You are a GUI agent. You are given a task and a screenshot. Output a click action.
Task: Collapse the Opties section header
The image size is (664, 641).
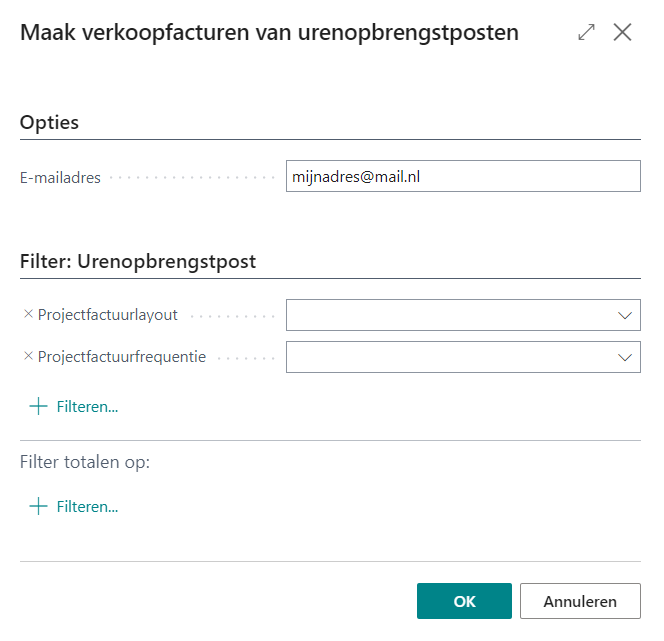tap(50, 122)
